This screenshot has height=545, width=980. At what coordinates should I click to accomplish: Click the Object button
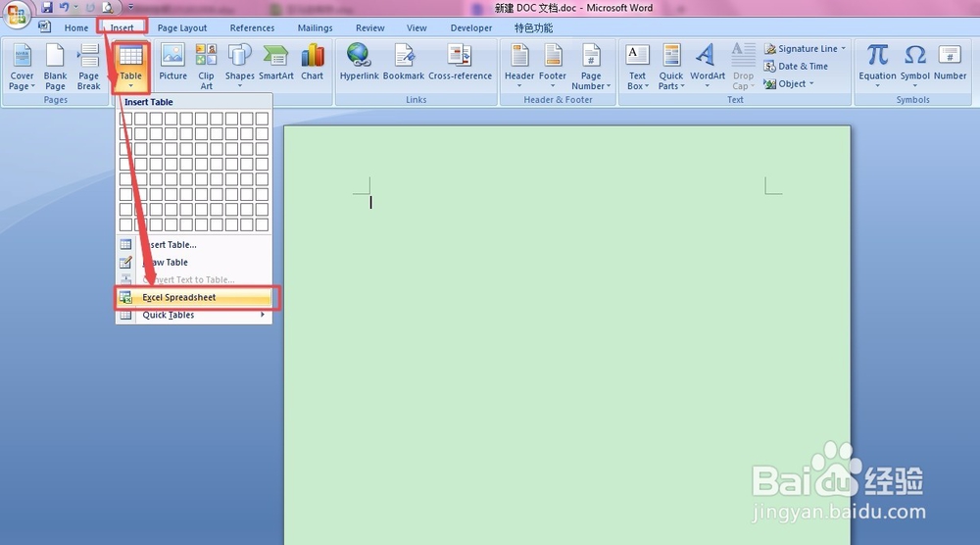(785, 83)
